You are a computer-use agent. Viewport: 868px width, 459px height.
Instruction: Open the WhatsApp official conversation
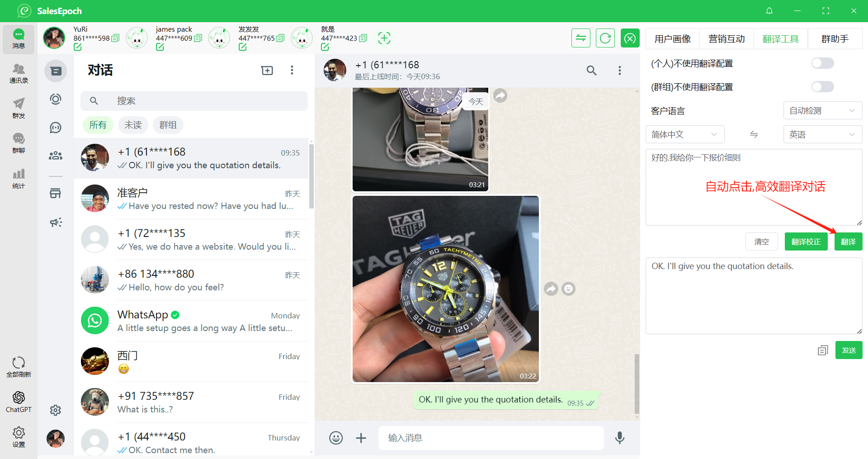[x=191, y=321]
